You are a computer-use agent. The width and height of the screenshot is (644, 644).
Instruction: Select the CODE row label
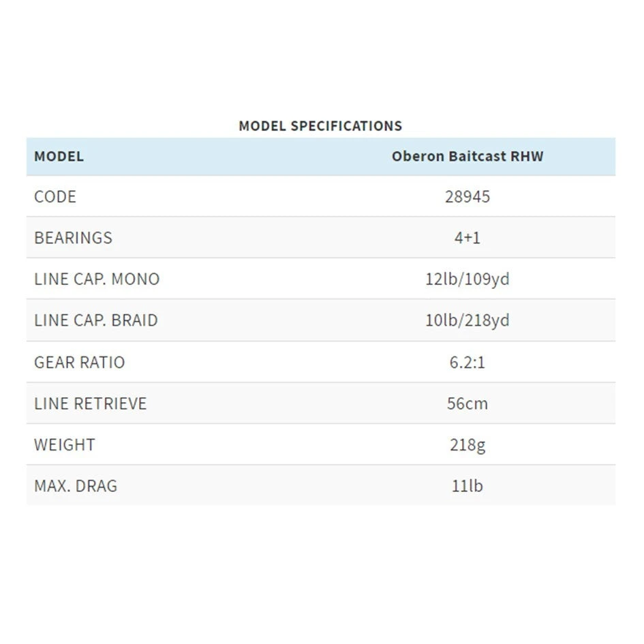pyautogui.click(x=55, y=197)
